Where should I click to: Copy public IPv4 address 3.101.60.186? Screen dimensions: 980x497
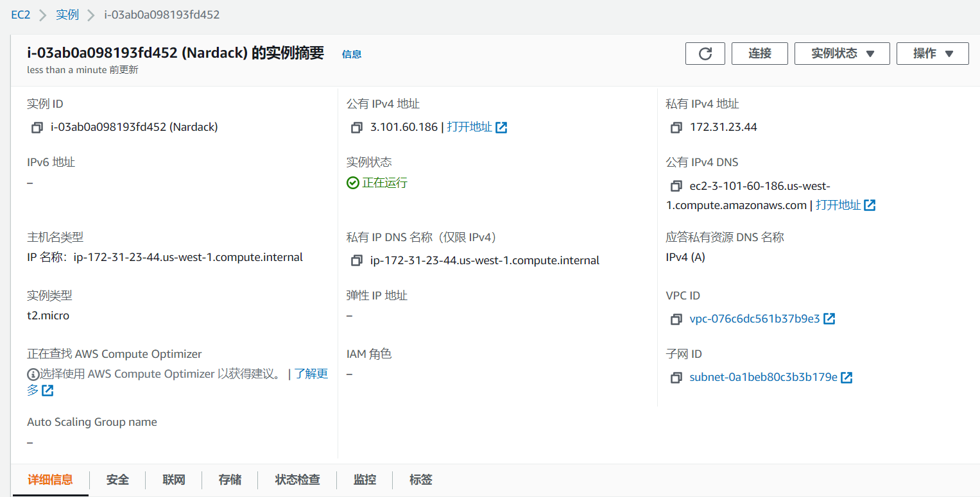coord(357,128)
